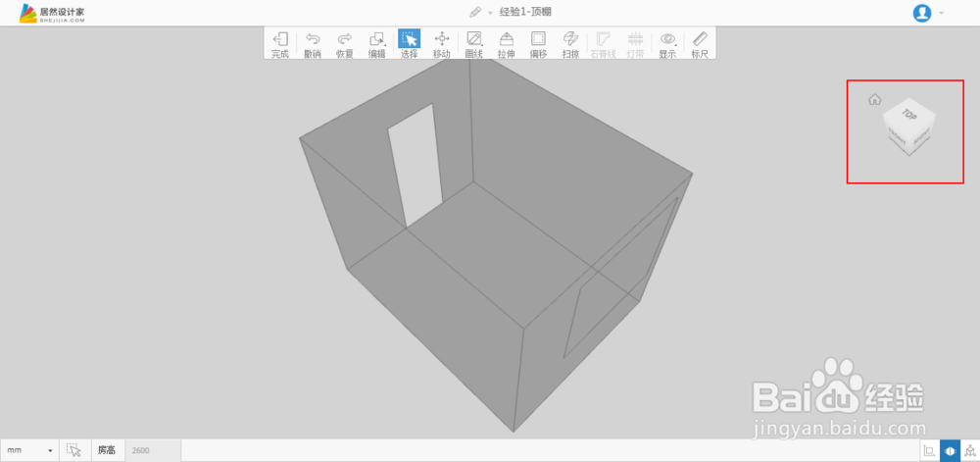Click the selection-mode icon in status bar
This screenshot has height=462, width=980.
click(74, 450)
